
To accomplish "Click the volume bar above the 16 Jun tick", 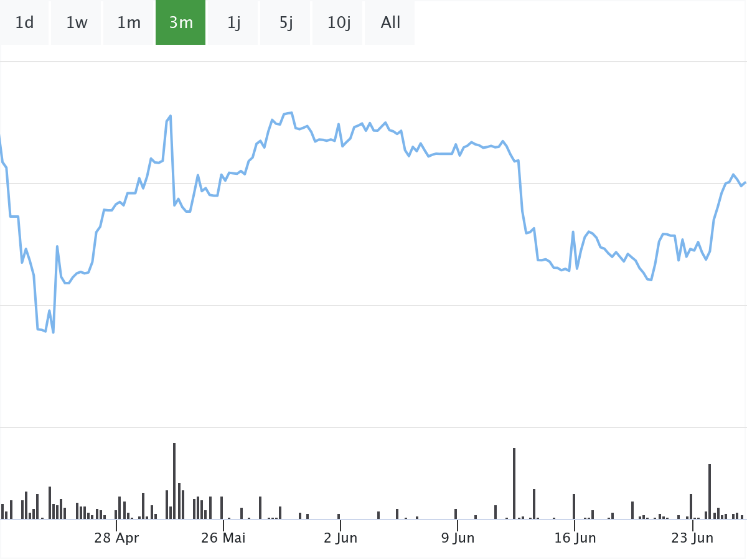I will click(x=574, y=506).
